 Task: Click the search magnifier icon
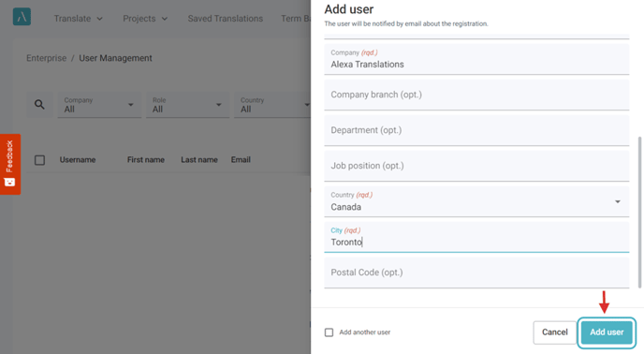pyautogui.click(x=39, y=105)
